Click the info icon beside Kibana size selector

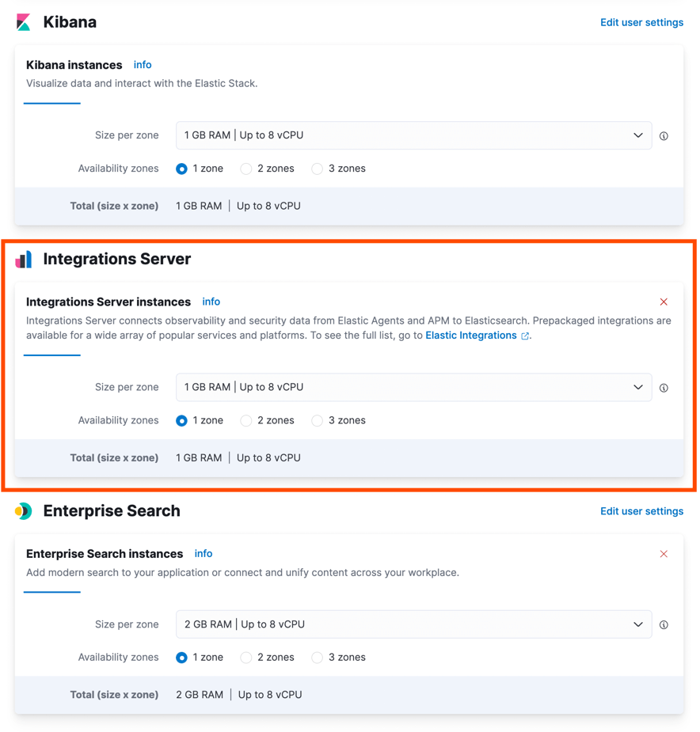[664, 135]
